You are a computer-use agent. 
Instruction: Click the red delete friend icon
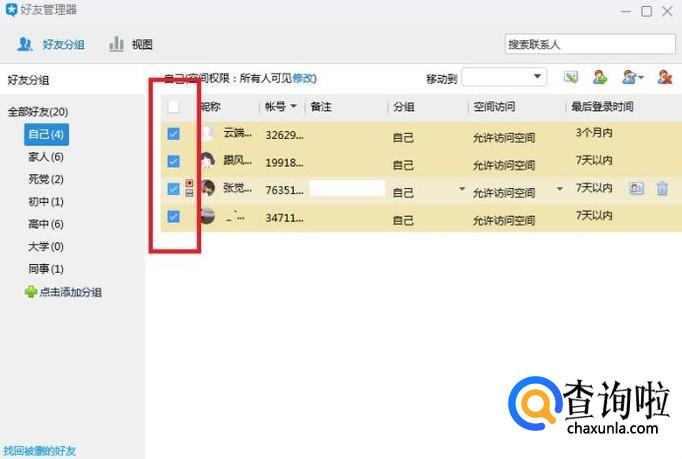[665, 77]
